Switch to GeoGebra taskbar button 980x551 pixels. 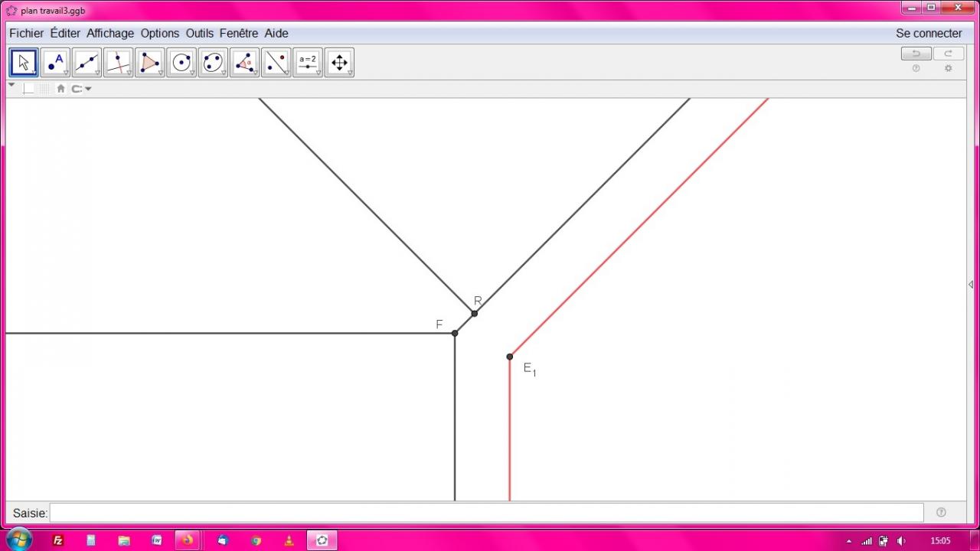[x=322, y=540]
